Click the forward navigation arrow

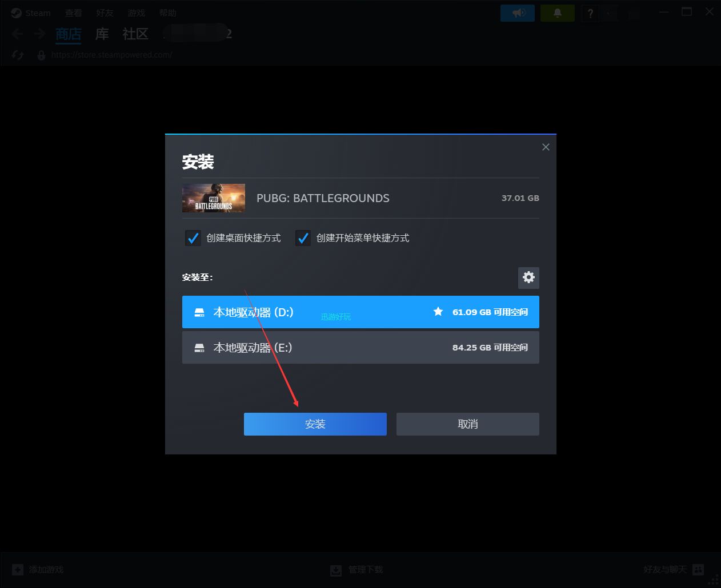coord(39,34)
